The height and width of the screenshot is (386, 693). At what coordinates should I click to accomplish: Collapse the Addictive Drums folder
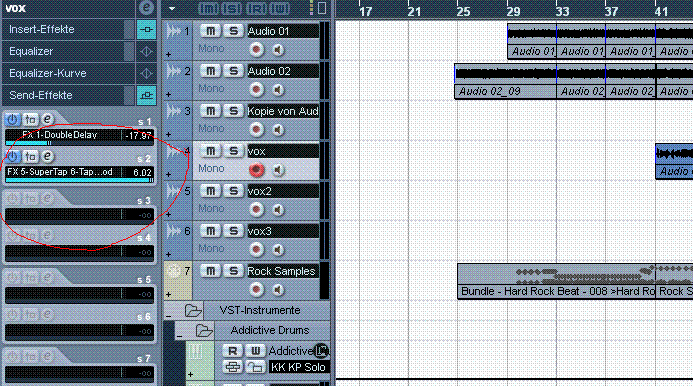point(179,336)
